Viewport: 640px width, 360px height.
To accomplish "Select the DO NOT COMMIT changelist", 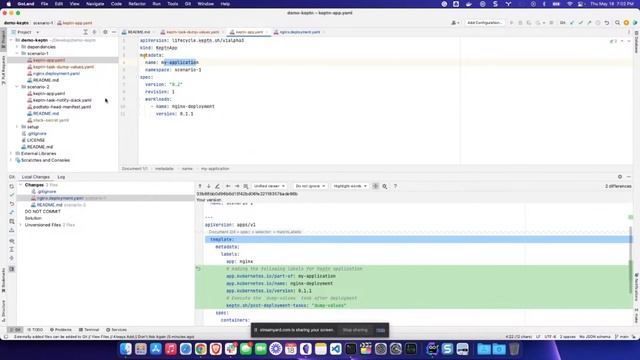I will pyautogui.click(x=42, y=211).
